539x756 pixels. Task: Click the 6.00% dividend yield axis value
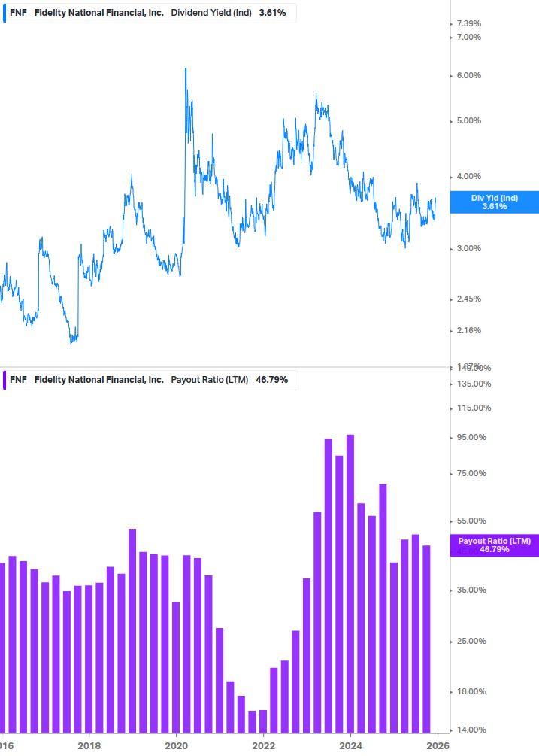coord(468,76)
